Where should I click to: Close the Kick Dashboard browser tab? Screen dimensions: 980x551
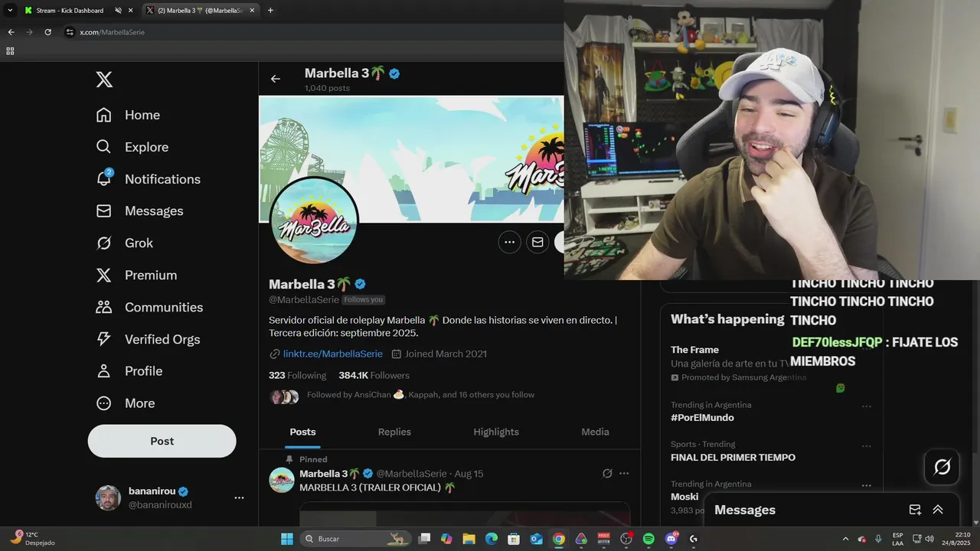(x=130, y=11)
